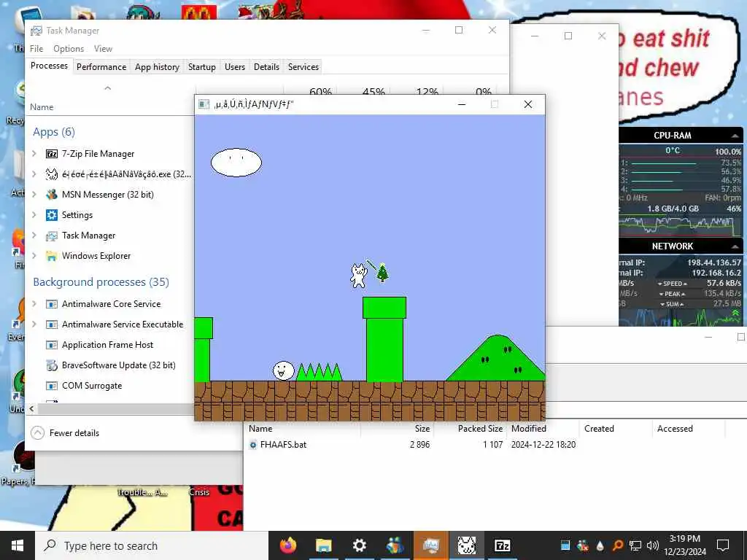Open Settings gear on the taskbar
The width and height of the screenshot is (747, 560).
click(x=359, y=545)
